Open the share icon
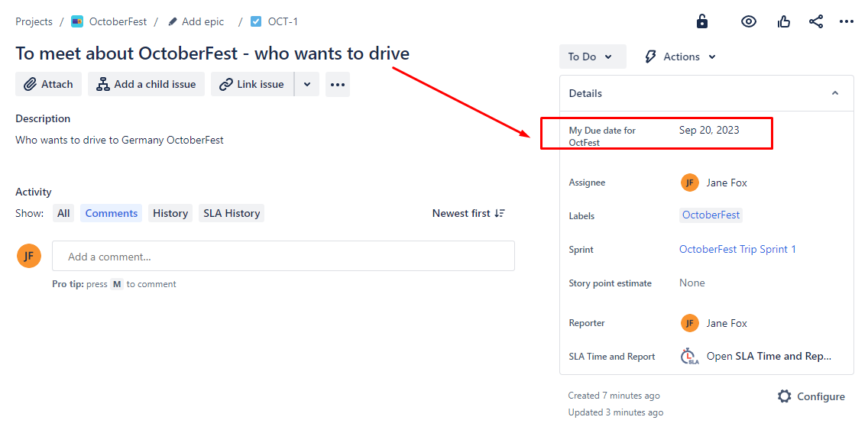The width and height of the screenshot is (868, 446). coord(816,21)
